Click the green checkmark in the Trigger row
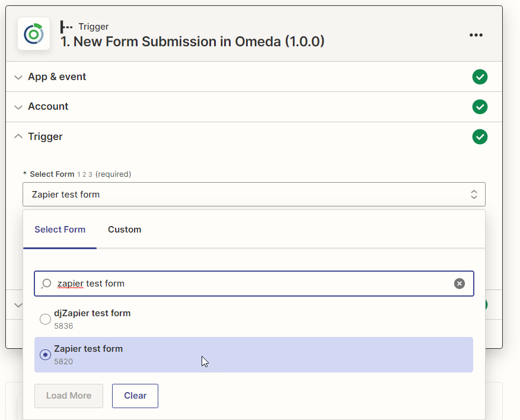This screenshot has height=420, width=520. (x=480, y=137)
